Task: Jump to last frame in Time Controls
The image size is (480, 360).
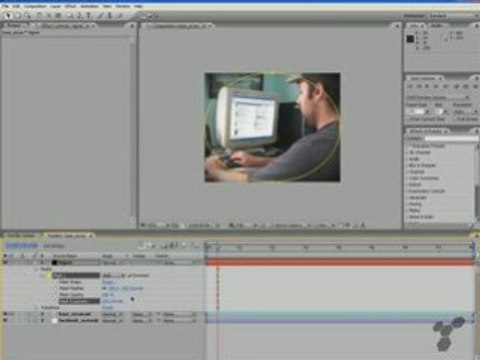Action: tap(445, 86)
